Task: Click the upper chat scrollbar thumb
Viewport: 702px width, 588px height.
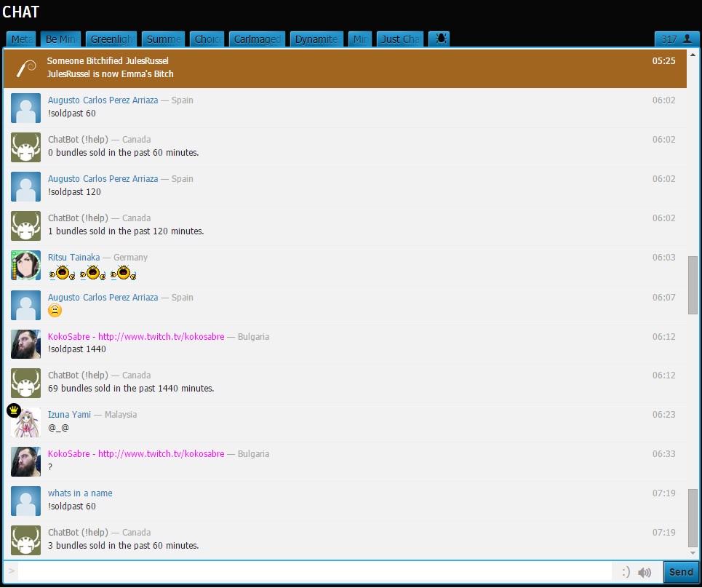Action: click(693, 285)
